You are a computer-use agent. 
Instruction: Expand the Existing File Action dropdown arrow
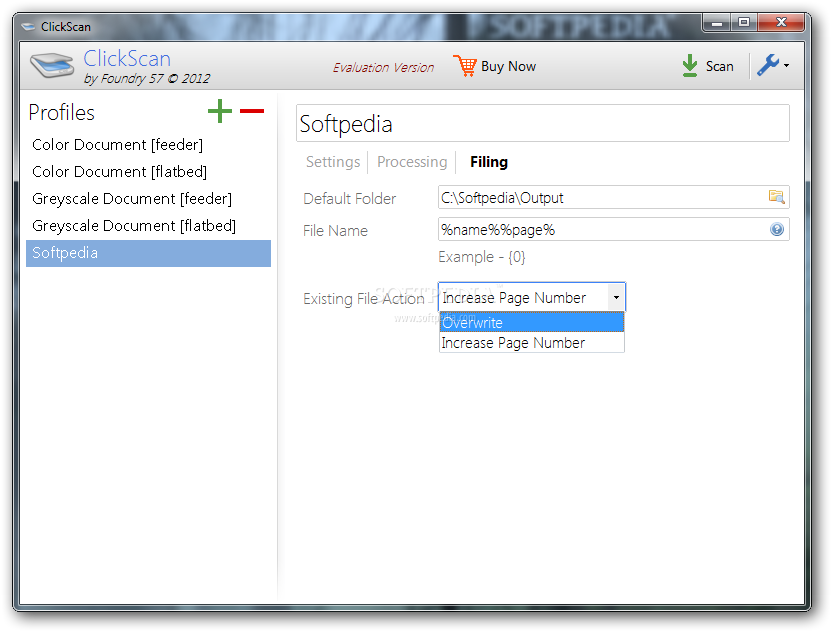[616, 297]
